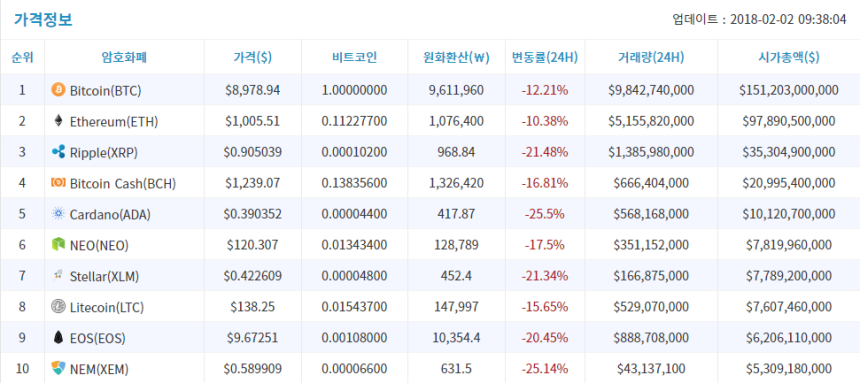Click Ethereum won value 1,076,400
The image size is (860, 383).
[456, 121]
